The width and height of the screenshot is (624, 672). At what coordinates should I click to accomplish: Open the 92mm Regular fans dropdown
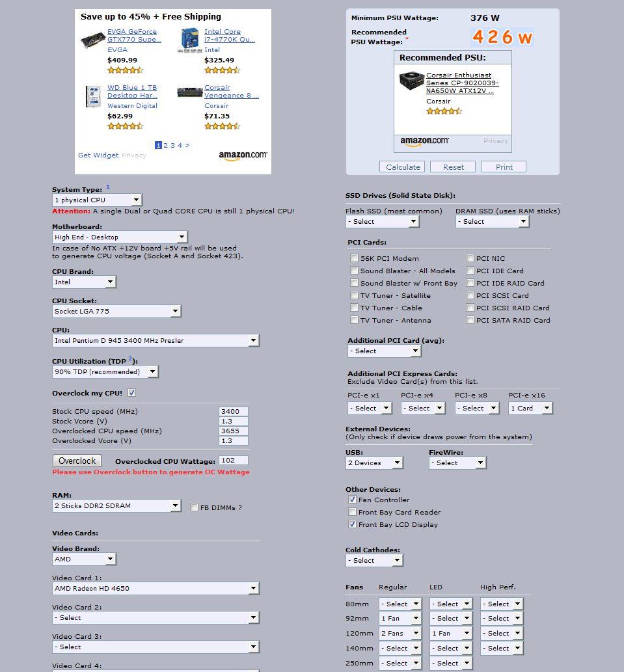pos(400,619)
